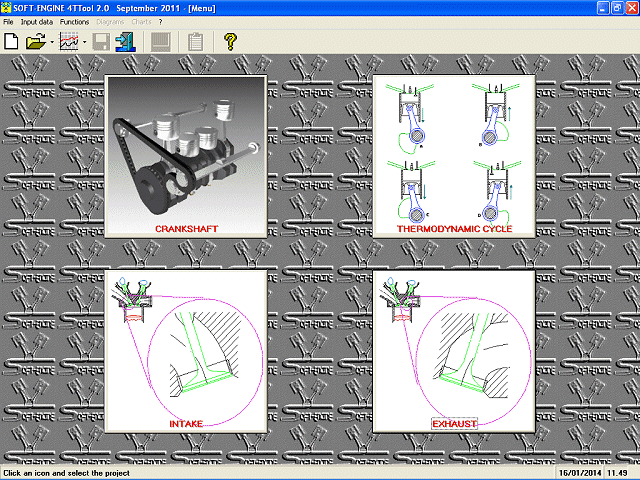This screenshot has height=480, width=640.
Task: Click the status bar text 'Click an icon and select the project'
Action: pos(67,473)
